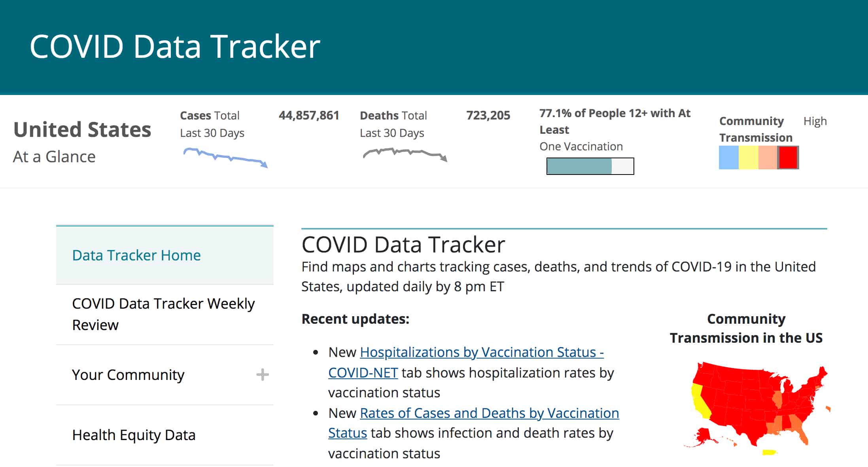
Task: Open Rates of Cases and Deaths link
Action: pos(489,413)
